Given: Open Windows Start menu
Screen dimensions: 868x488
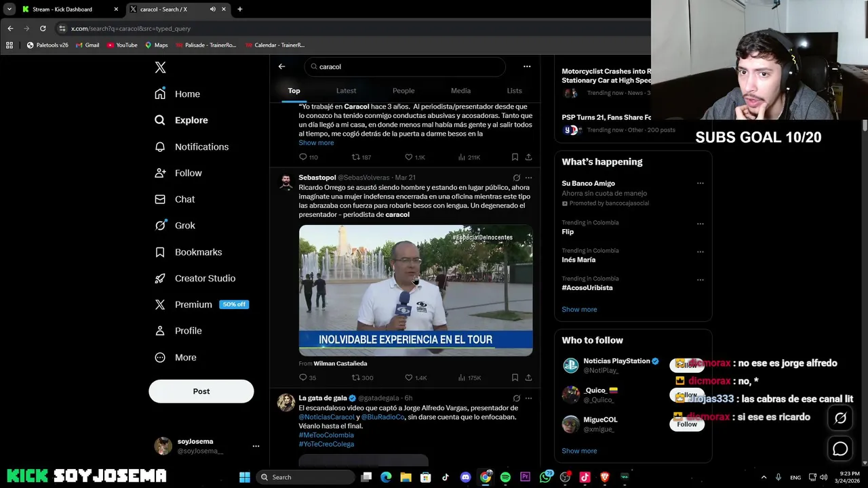Looking at the screenshot, I should pyautogui.click(x=245, y=477).
